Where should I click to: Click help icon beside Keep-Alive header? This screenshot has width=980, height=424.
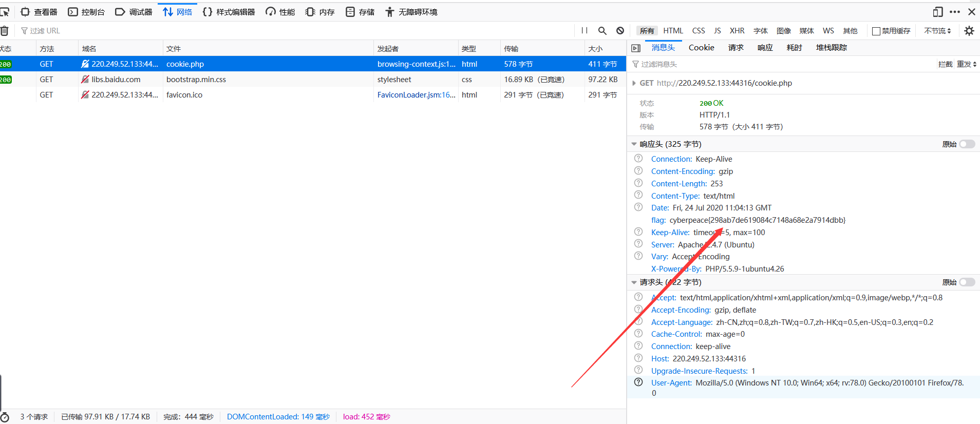pyautogui.click(x=638, y=232)
